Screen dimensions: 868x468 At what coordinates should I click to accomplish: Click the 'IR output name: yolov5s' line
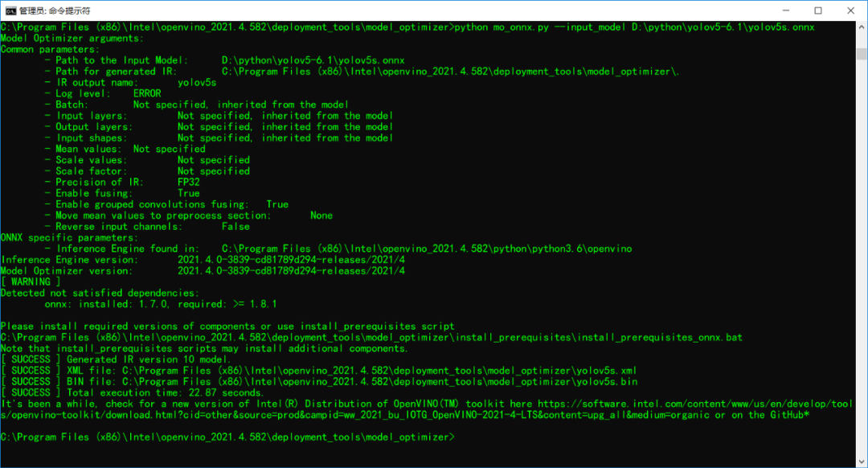(131, 83)
